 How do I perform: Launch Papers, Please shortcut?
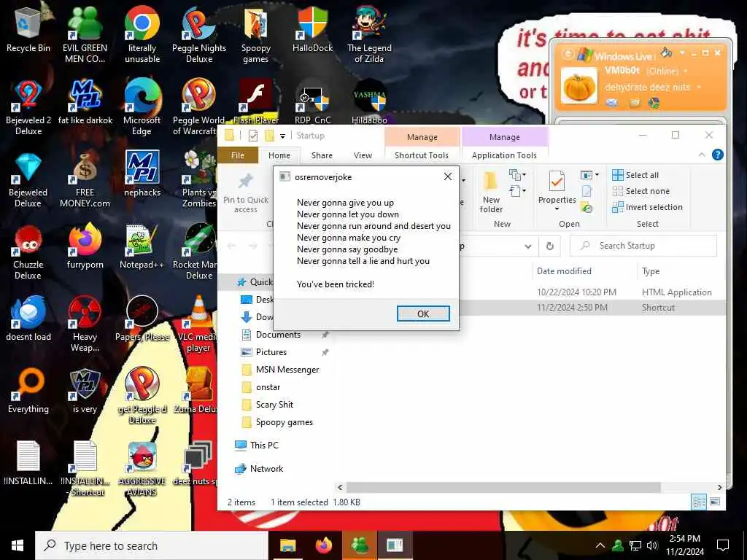click(x=142, y=318)
